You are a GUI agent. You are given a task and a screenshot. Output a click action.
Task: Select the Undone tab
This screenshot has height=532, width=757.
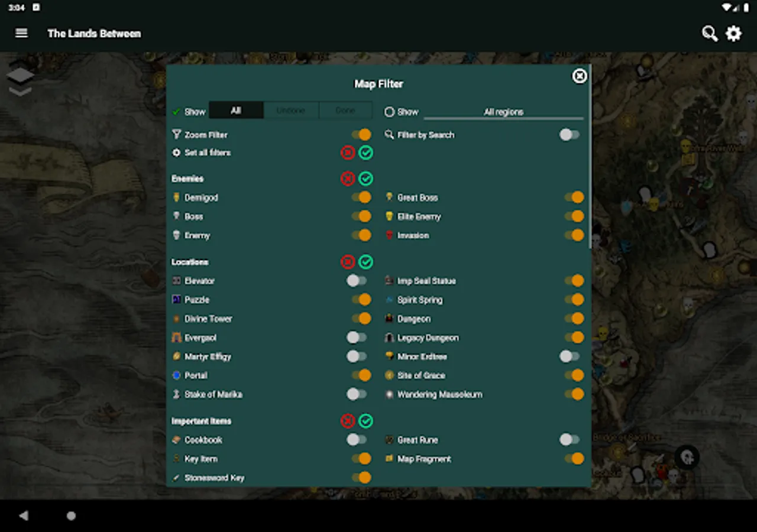click(x=291, y=111)
